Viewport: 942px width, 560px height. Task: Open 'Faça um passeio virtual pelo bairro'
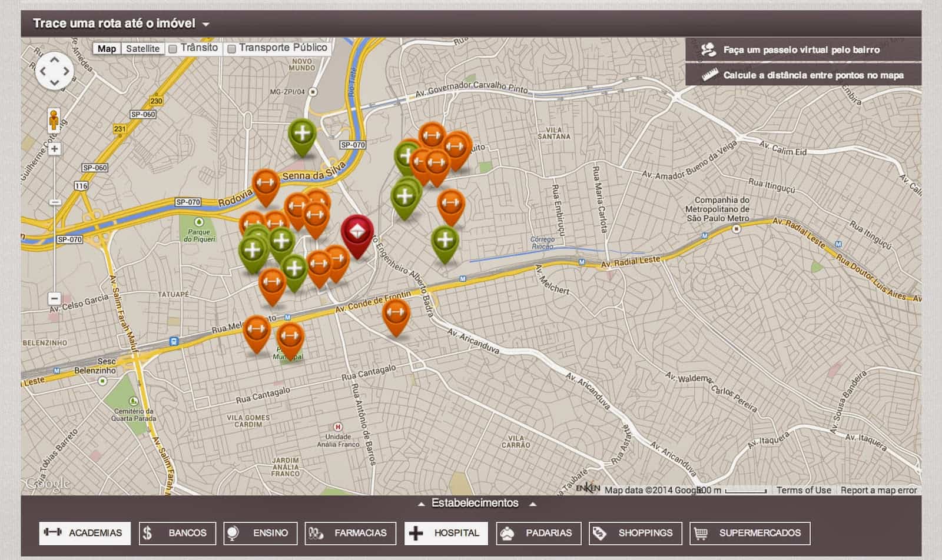[x=803, y=49]
